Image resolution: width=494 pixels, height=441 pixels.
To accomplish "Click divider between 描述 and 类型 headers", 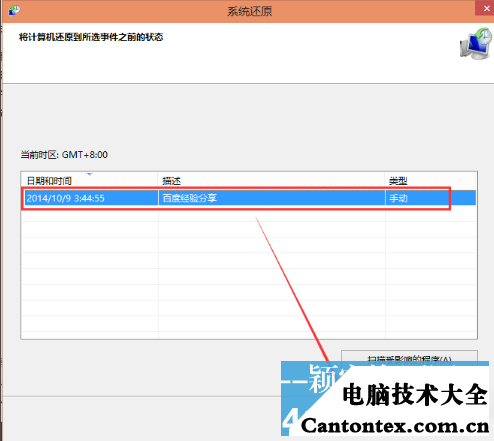I will coord(385,181).
